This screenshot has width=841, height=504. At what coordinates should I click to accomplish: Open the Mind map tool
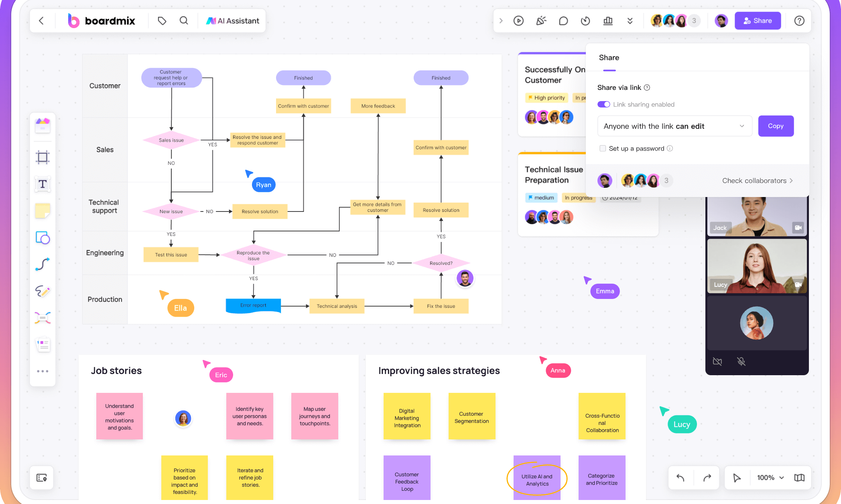(x=42, y=317)
